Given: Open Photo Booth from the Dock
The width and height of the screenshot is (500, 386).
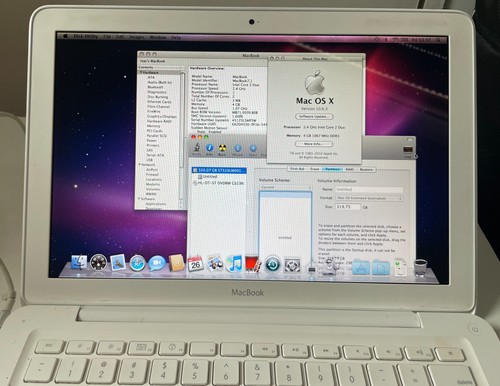Looking at the screenshot, I should [x=253, y=264].
